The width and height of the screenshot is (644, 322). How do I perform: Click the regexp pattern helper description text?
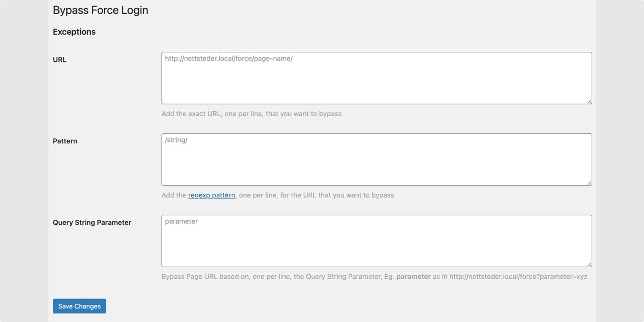point(277,195)
